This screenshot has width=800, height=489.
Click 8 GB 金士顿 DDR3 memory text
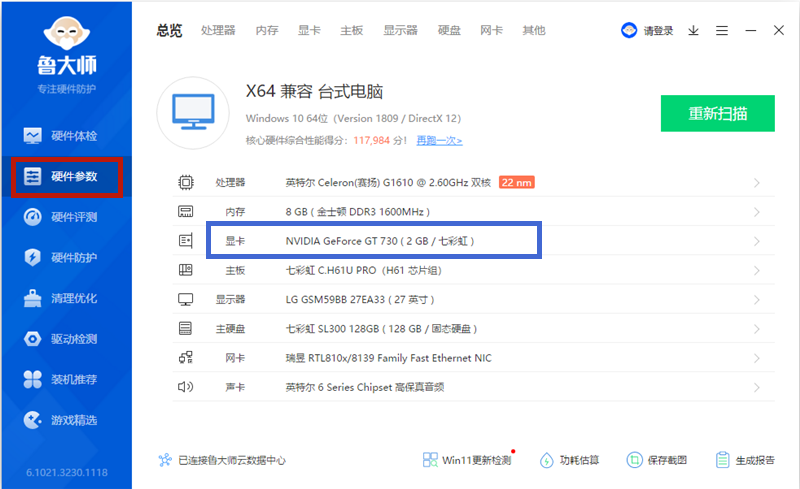pos(358,212)
